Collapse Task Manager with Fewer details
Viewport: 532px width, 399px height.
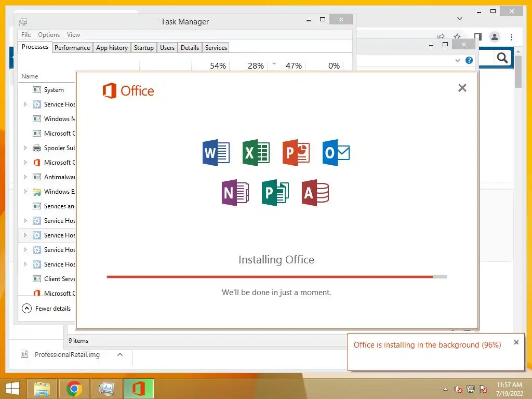pyautogui.click(x=46, y=309)
